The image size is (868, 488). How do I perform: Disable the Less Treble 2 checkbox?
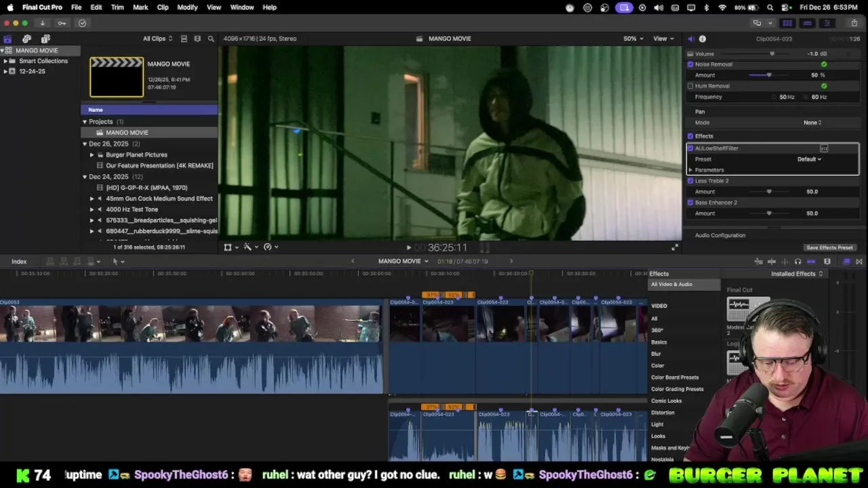(x=690, y=181)
